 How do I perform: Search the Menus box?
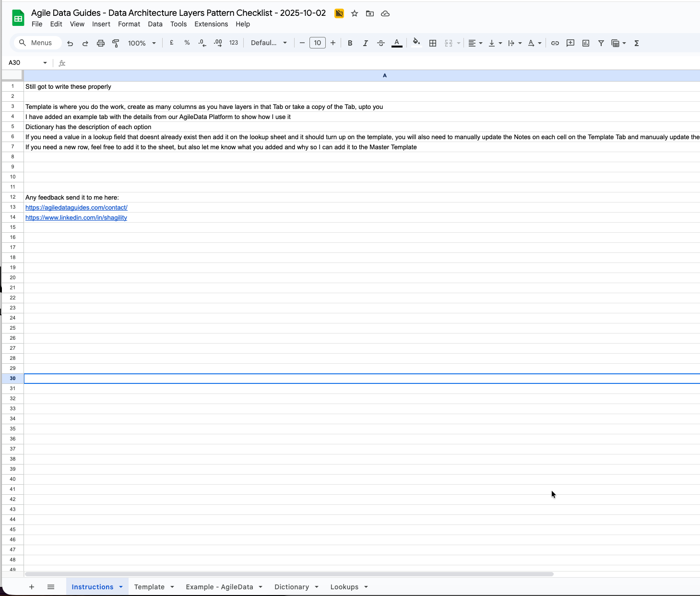[x=37, y=43]
